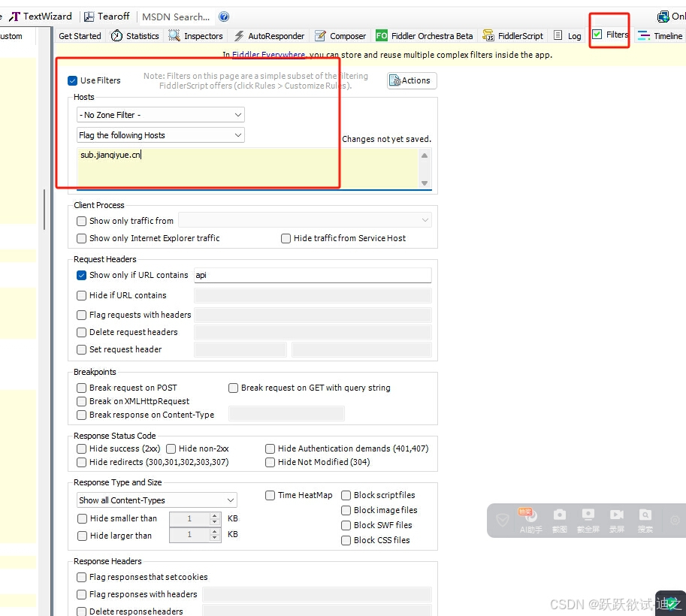Viewport: 686px width, 616px height.
Task: Check Flag responses that set cookies
Action: click(81, 578)
